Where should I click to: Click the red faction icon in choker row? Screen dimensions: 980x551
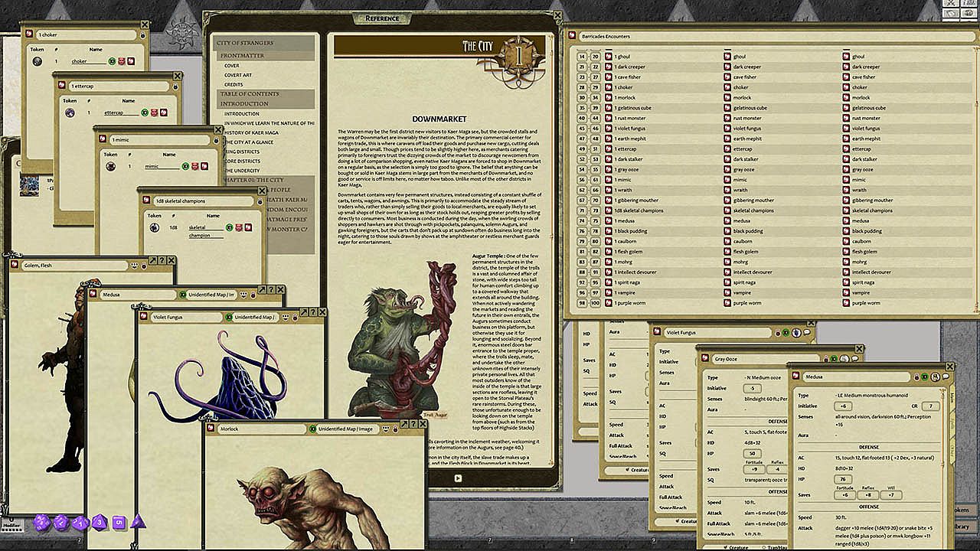click(x=121, y=61)
